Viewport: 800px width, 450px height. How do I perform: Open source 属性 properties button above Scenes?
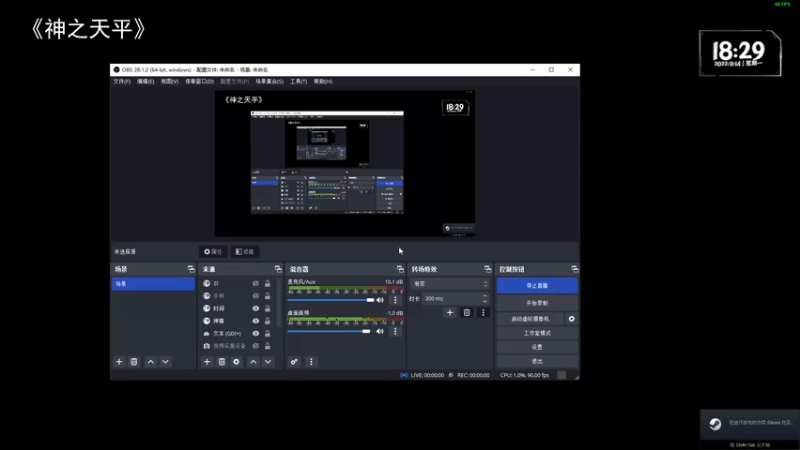click(x=213, y=252)
